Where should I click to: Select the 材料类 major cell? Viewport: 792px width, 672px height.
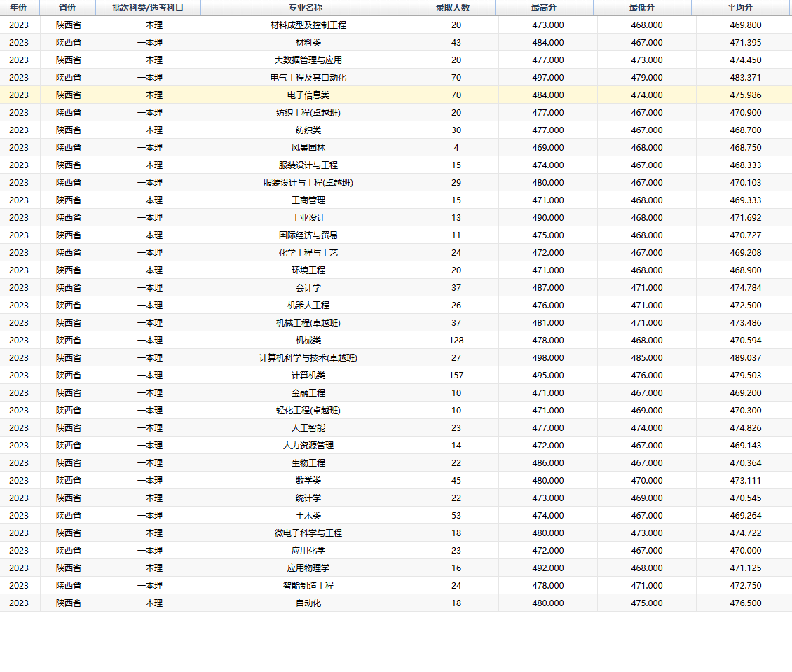[x=308, y=43]
